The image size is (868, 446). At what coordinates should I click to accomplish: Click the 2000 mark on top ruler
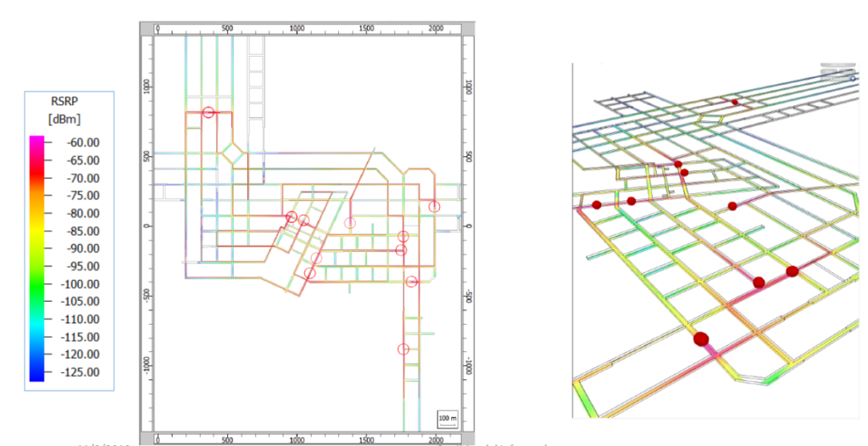click(436, 28)
